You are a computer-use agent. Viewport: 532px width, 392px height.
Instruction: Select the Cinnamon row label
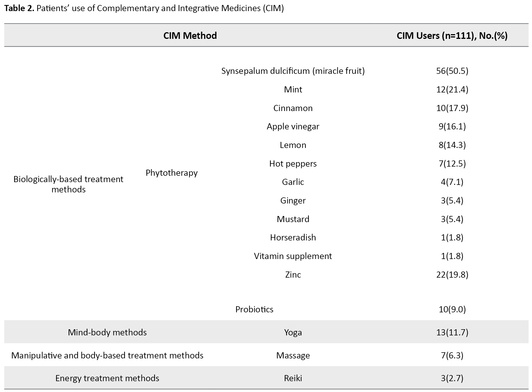293,108
